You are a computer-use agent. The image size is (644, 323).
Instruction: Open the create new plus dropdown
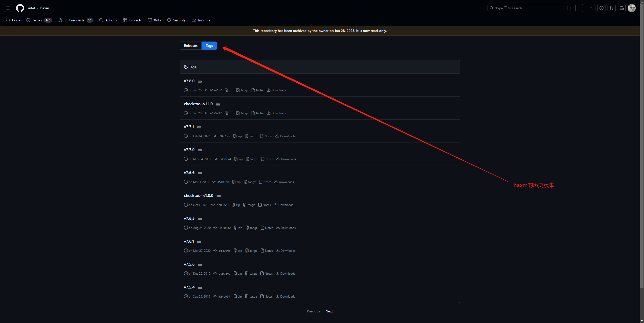point(588,8)
